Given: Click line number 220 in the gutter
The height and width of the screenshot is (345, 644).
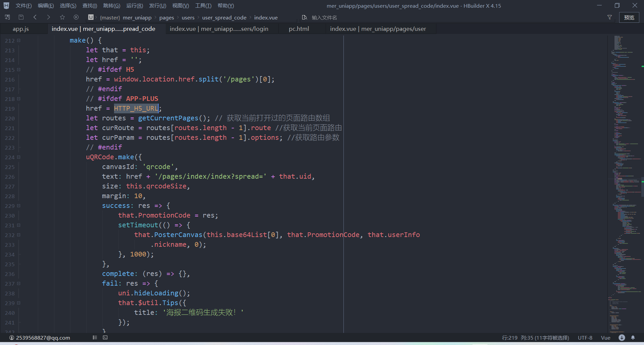Looking at the screenshot, I should [10, 118].
